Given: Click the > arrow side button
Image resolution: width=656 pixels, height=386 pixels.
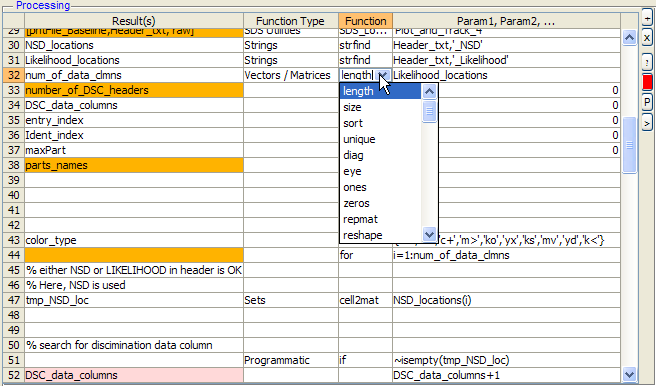Looking at the screenshot, I should (x=647, y=123).
